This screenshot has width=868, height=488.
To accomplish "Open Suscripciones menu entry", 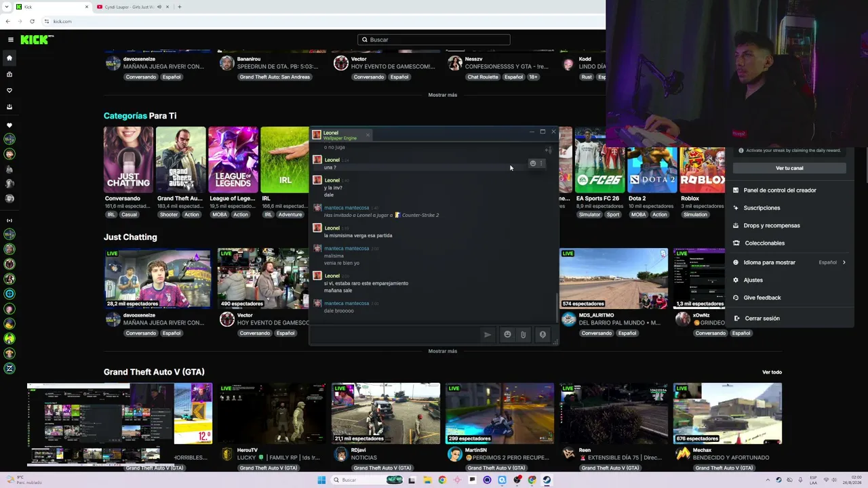I will [x=762, y=208].
